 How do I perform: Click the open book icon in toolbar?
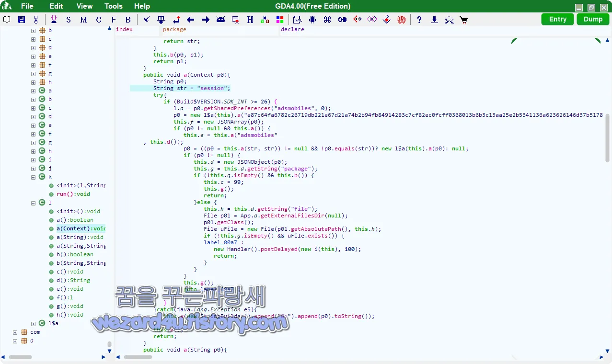point(7,20)
